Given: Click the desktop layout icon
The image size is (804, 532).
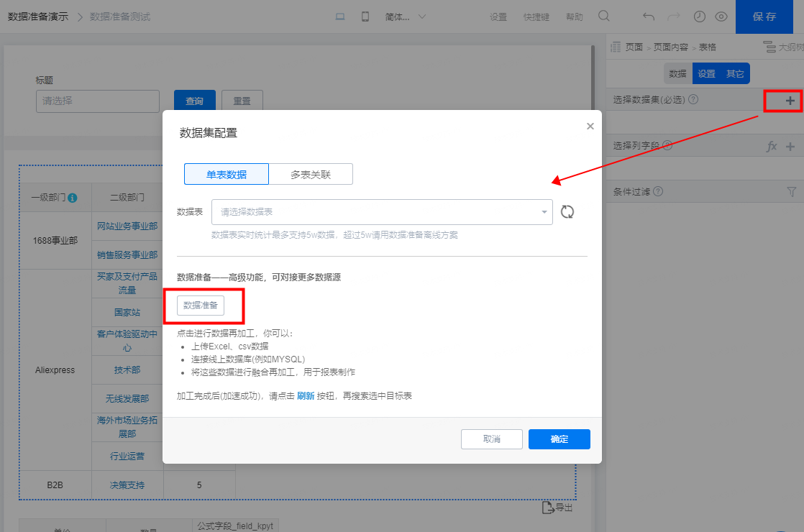Looking at the screenshot, I should [340, 17].
